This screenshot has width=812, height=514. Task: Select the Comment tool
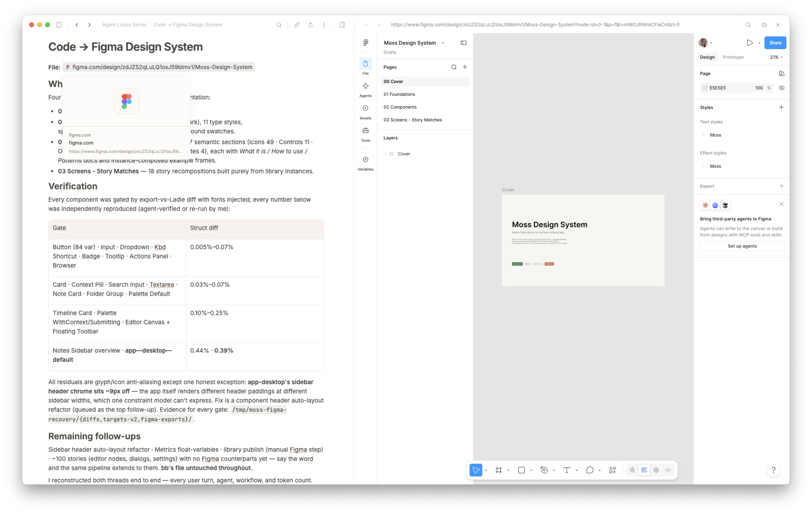(x=589, y=470)
